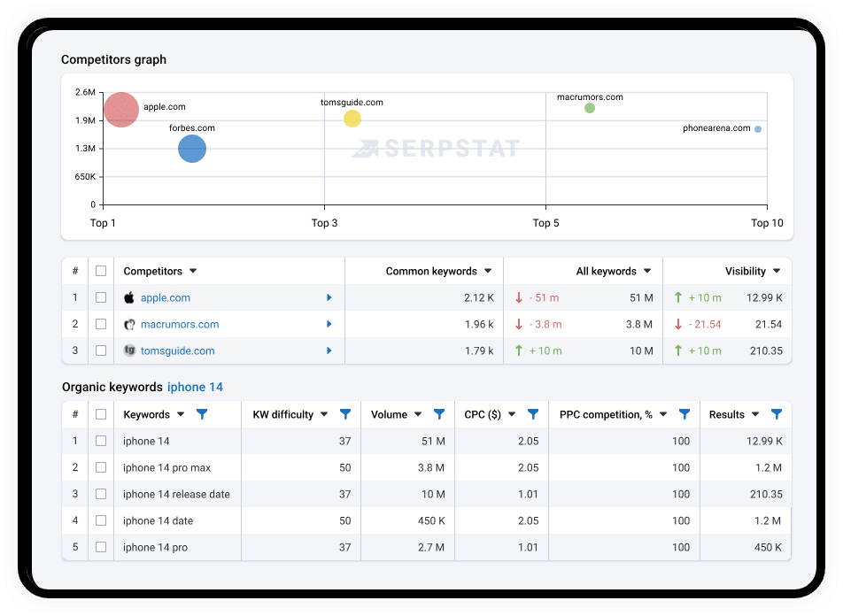Follow the 'iphone 14' organic keywords link
Viewport: 843px width, 616px height.
click(x=195, y=387)
